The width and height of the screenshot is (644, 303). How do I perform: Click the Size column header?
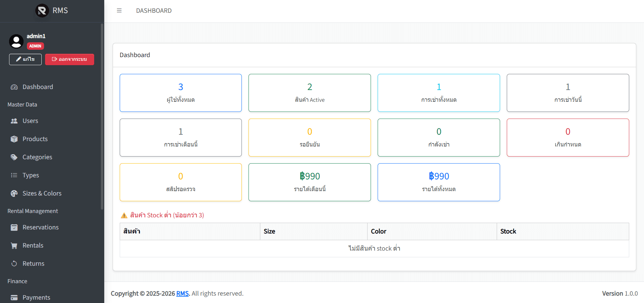(314, 231)
